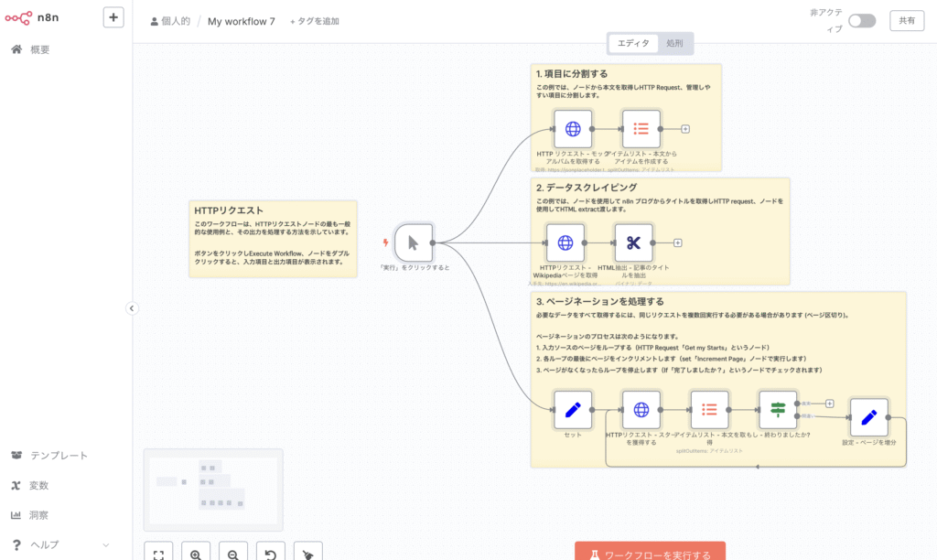
Task: Select the blue pencil セット node
Action: pos(573,409)
